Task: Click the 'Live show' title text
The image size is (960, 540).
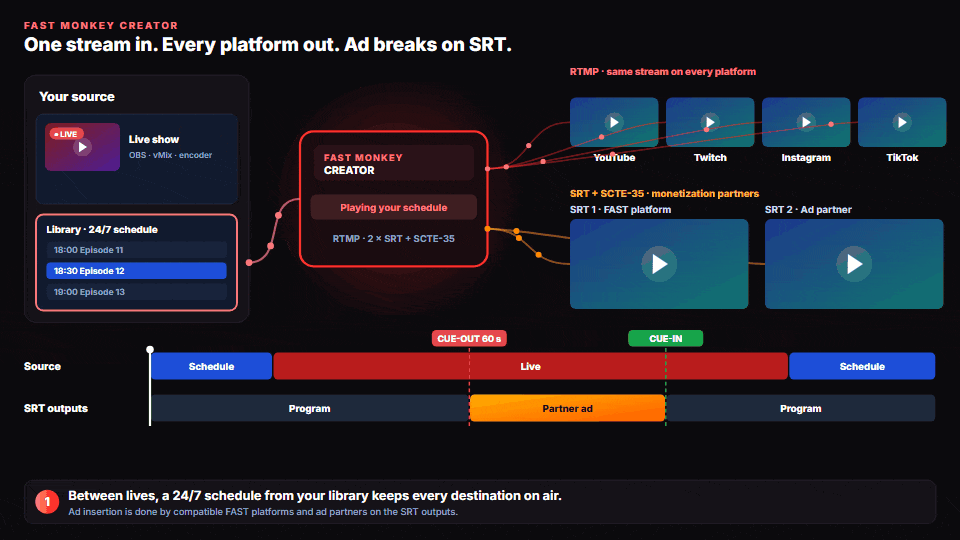Action: click(x=154, y=140)
